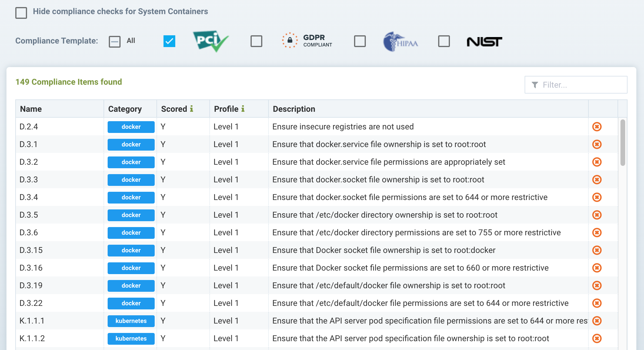Viewport: 644px width, 350px height.
Task: Click the remove icon for D.3.3
Action: click(597, 180)
